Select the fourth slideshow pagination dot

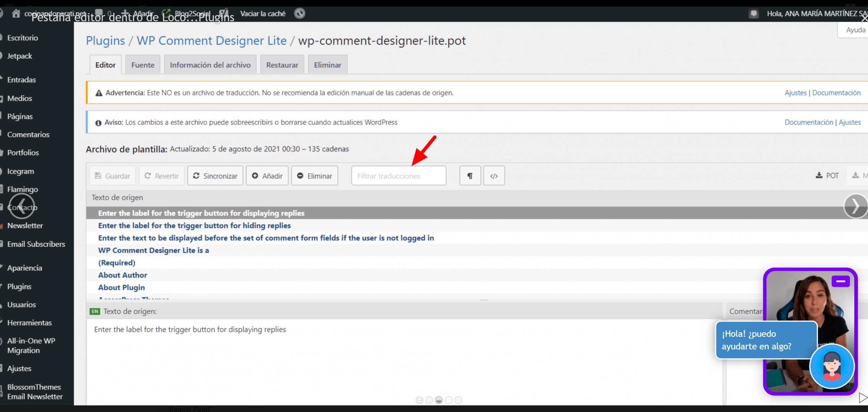(449, 400)
